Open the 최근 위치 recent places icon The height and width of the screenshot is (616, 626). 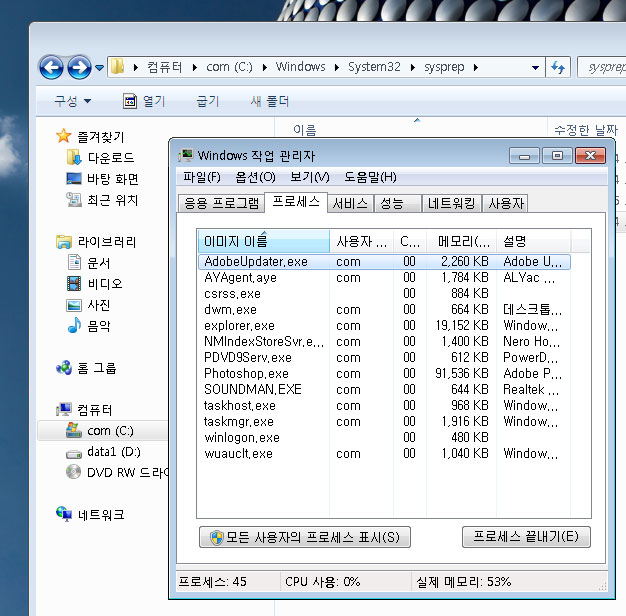pos(74,200)
